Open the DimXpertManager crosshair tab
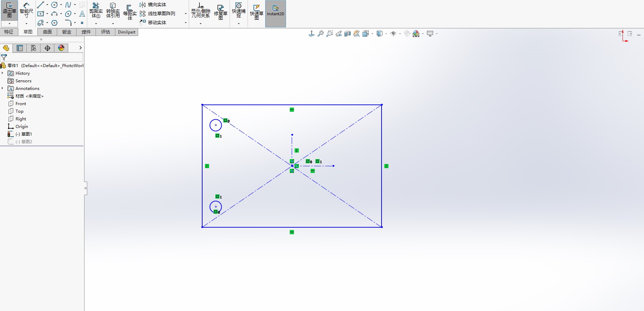This screenshot has width=644, height=311. pos(47,48)
